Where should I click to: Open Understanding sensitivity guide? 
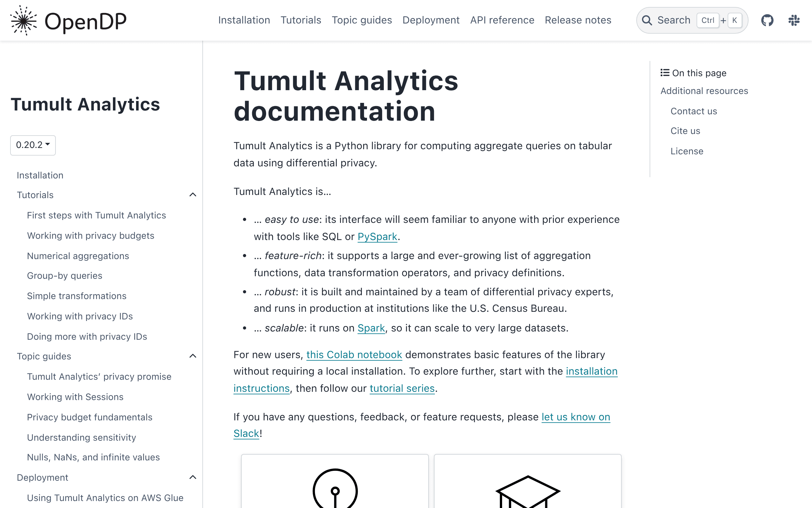click(82, 438)
